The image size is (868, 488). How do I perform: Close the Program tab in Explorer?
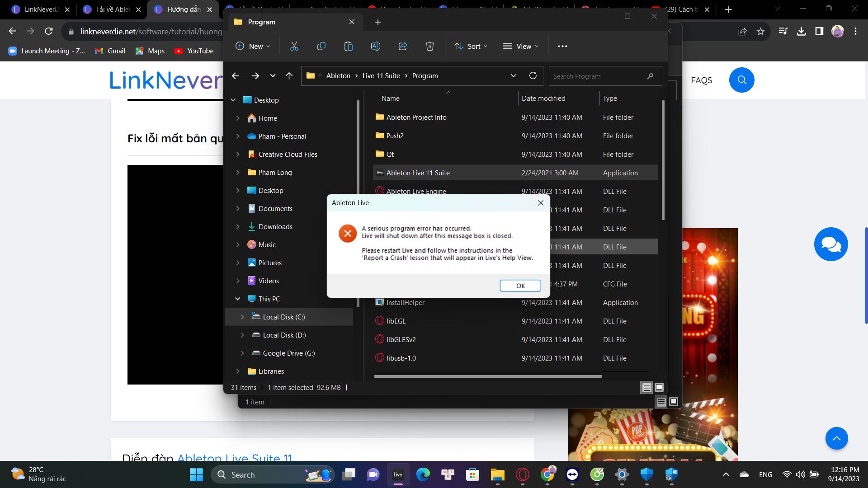point(352,22)
